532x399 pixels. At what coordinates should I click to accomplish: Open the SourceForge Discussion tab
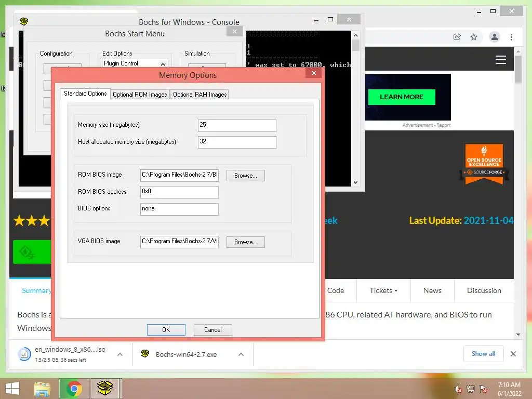point(484,290)
